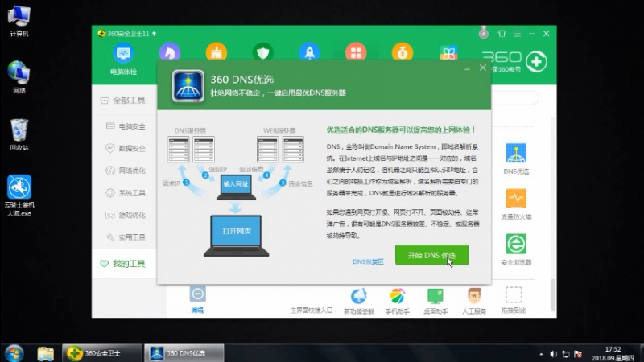Open the orange money bag icon
This screenshot has height=362, width=644.
pos(402,52)
